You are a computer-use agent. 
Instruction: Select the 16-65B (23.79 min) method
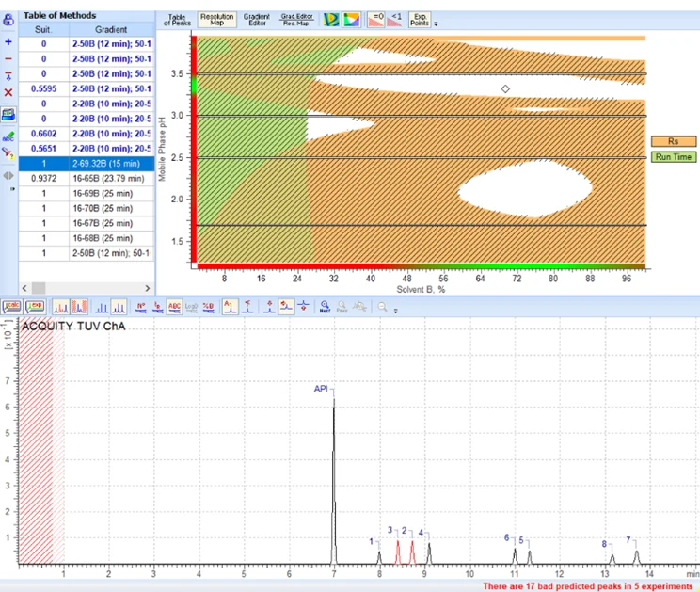click(x=87, y=179)
